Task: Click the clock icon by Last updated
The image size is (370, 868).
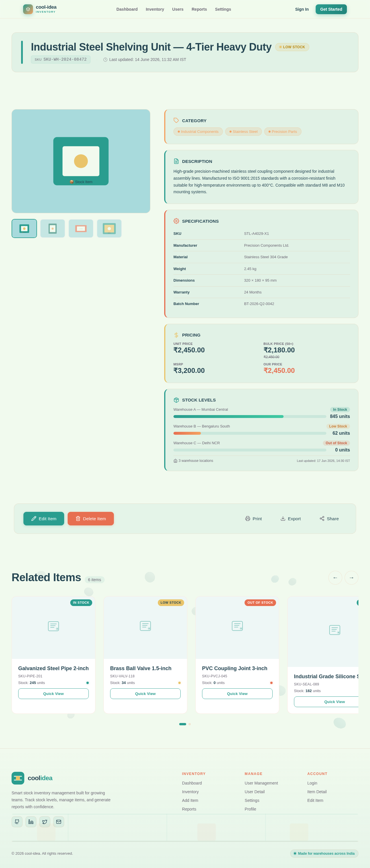Action: click(105, 60)
